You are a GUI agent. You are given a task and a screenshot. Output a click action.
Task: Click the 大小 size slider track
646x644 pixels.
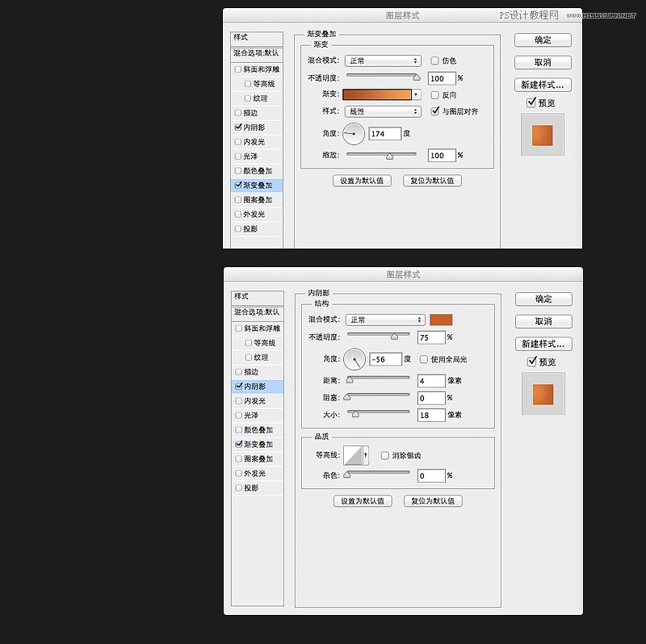pyautogui.click(x=379, y=412)
